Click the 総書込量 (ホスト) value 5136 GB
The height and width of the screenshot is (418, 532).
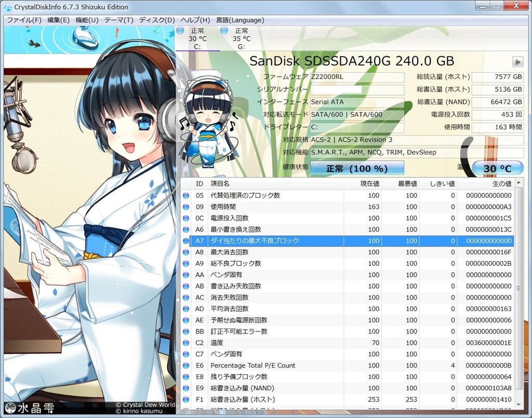pos(497,89)
